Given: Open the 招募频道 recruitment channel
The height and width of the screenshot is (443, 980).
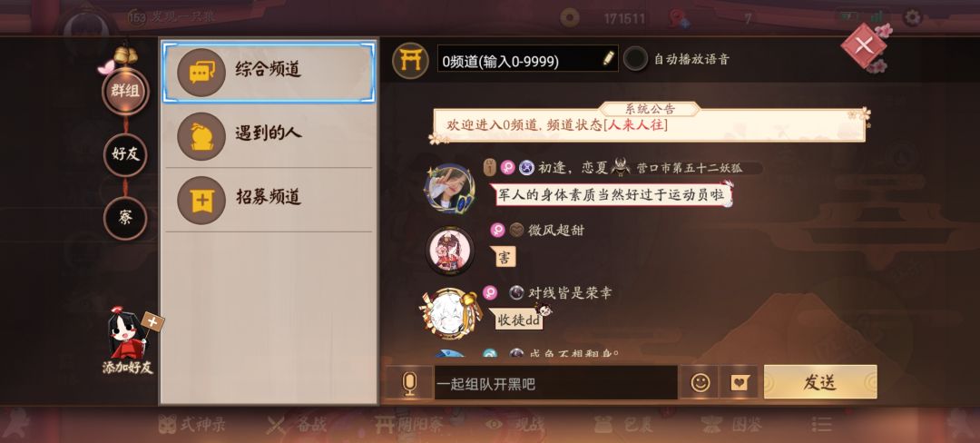Looking at the screenshot, I should point(269,200).
